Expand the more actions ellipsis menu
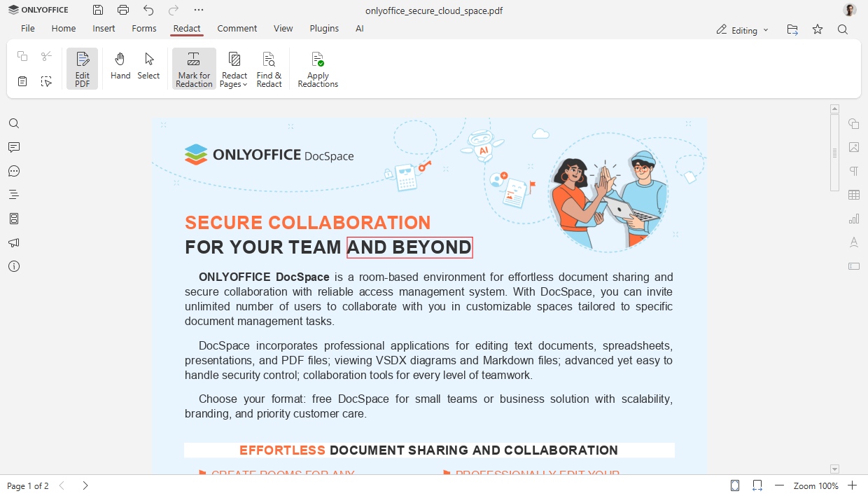 198,10
